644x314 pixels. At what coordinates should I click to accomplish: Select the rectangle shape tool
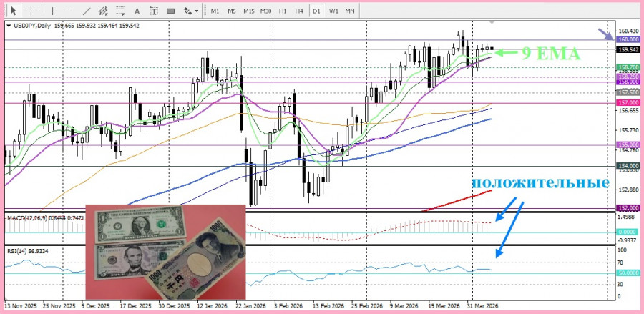coord(170,11)
